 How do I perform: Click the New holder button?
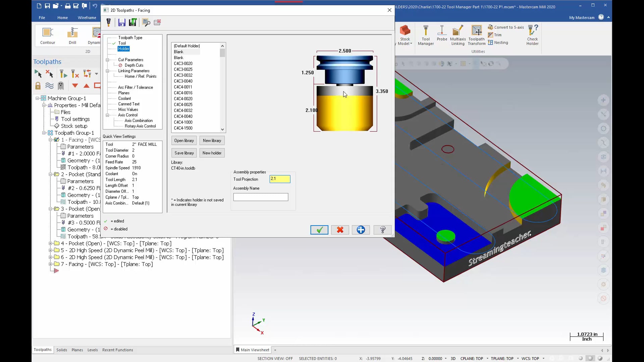pyautogui.click(x=213, y=153)
